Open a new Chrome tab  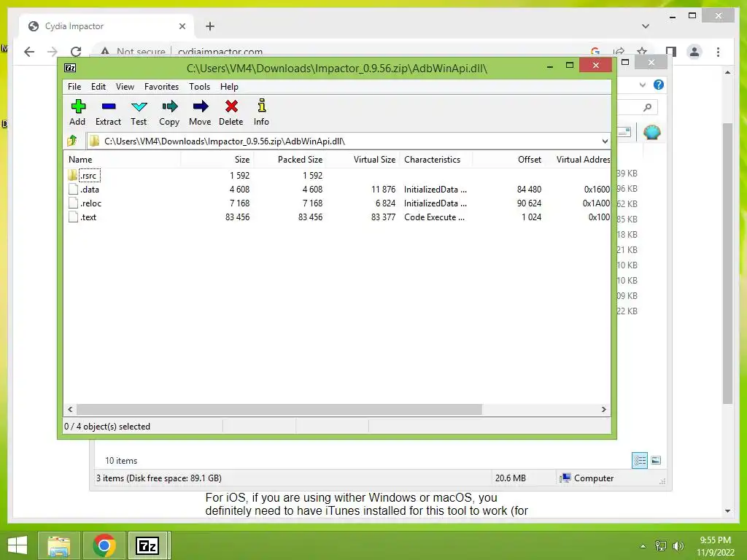(210, 26)
